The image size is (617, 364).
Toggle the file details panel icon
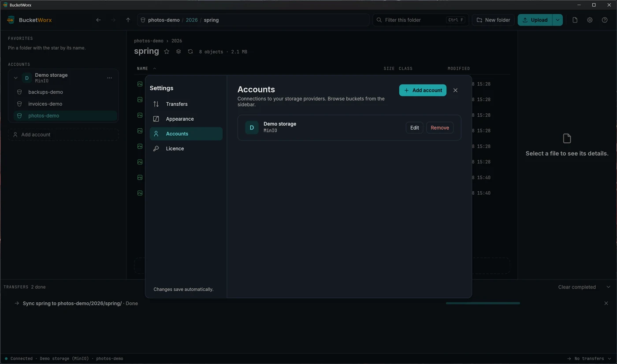pos(575,20)
